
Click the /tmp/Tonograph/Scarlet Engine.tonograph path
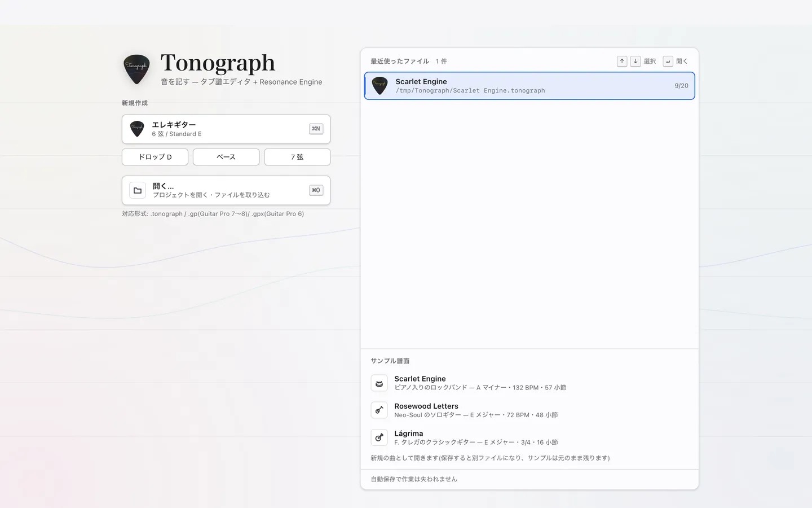click(470, 90)
